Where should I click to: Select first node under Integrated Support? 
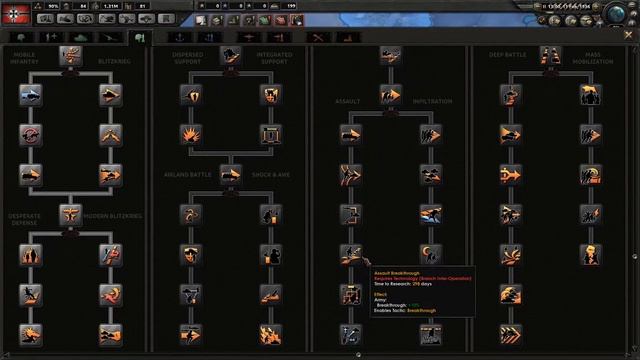(x=271, y=96)
